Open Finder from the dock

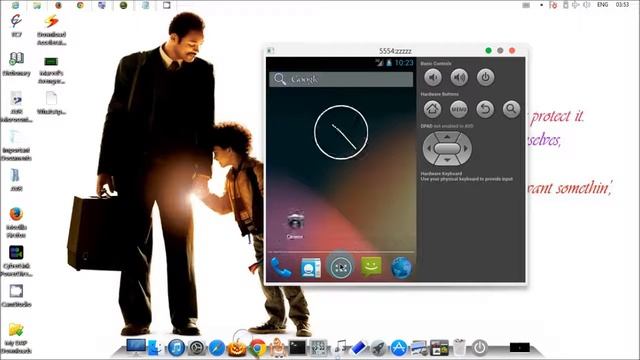pos(155,348)
